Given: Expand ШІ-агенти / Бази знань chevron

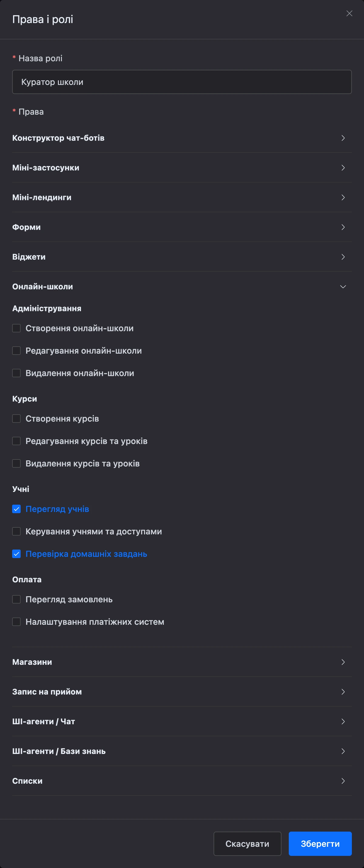Looking at the screenshot, I should 343,751.
